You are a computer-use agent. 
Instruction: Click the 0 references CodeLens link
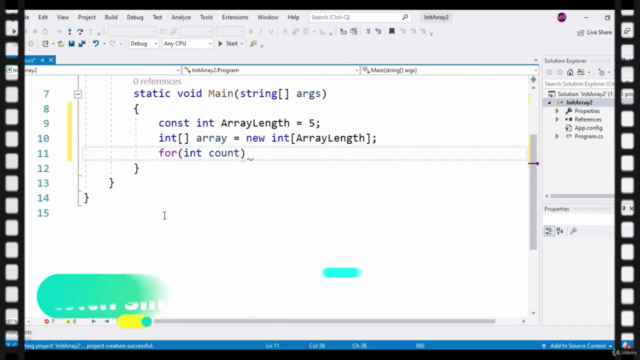(157, 82)
